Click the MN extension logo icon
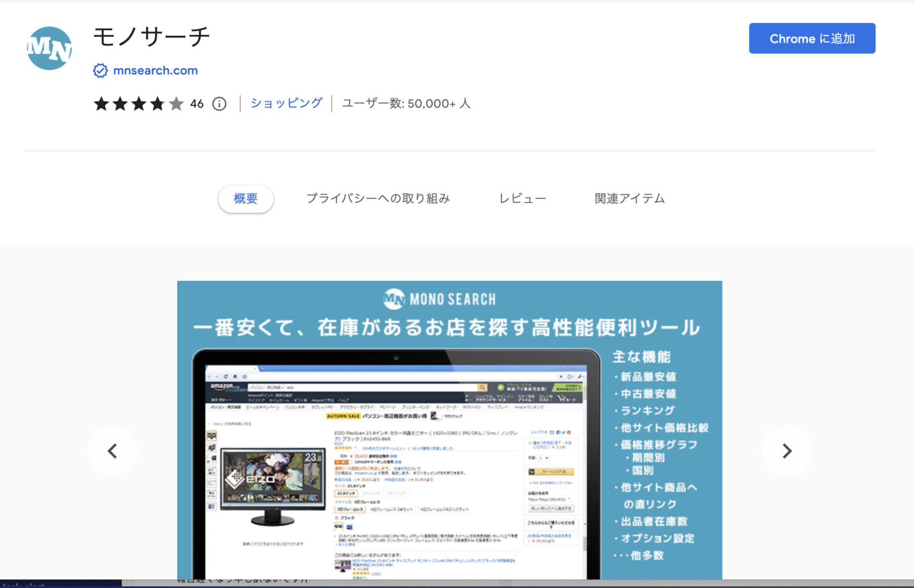 pyautogui.click(x=49, y=49)
